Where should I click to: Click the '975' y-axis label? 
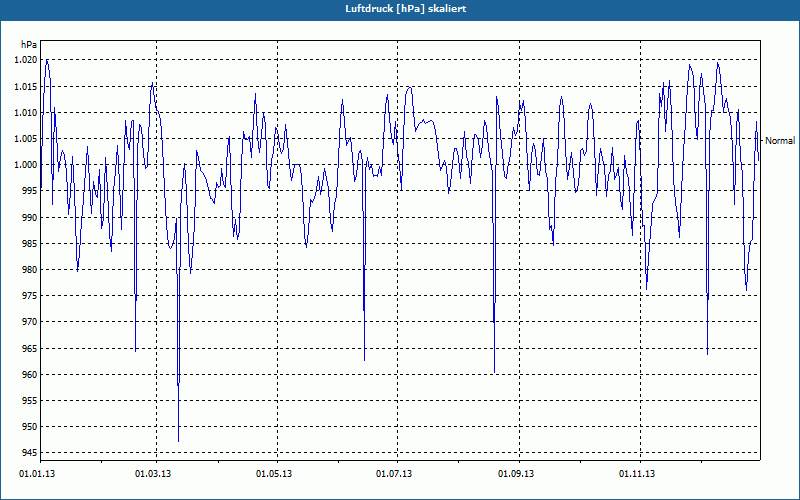point(30,296)
